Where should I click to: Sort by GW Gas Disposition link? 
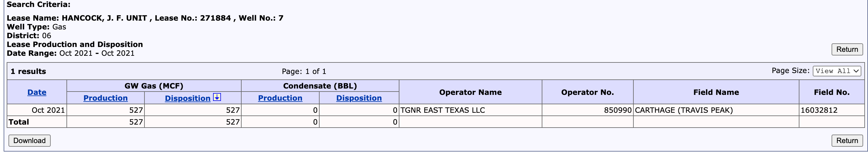tap(187, 98)
